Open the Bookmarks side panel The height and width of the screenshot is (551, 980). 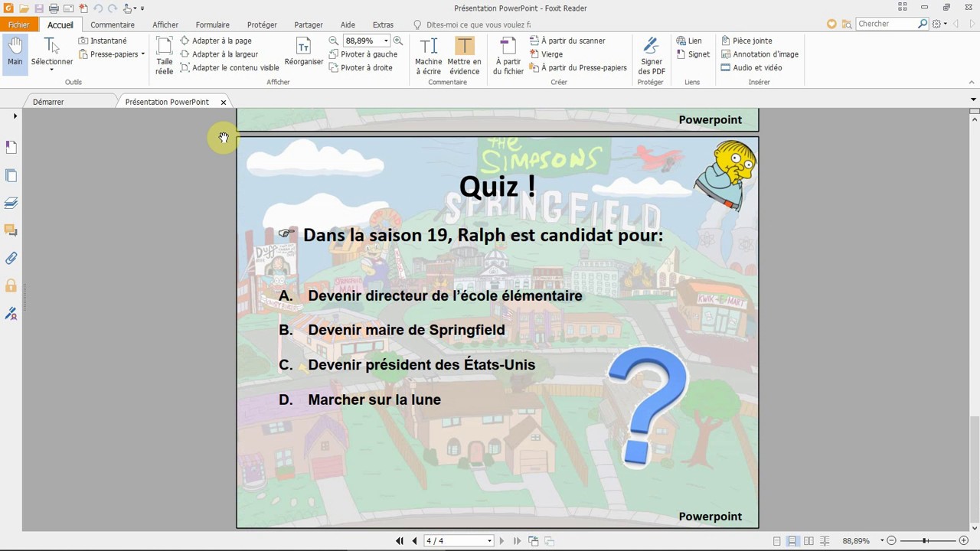click(x=11, y=147)
